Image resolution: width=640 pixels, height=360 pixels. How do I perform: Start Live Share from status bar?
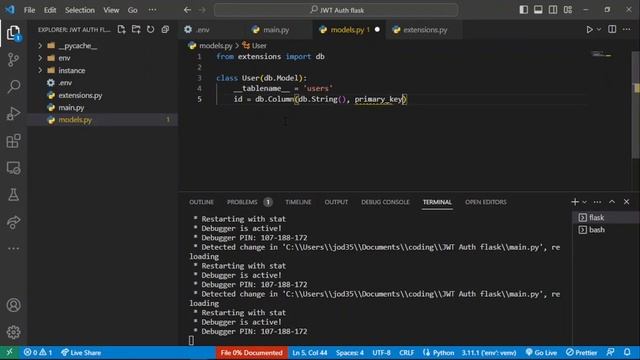click(81, 352)
